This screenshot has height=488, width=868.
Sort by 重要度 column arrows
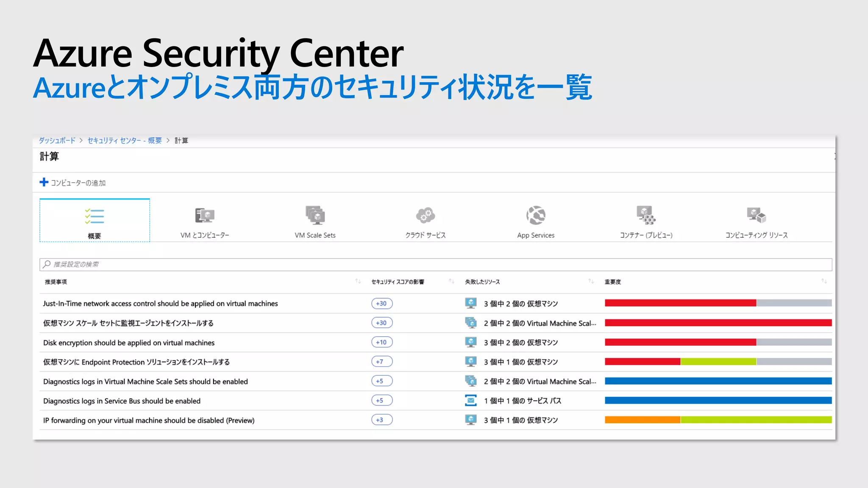[824, 281]
